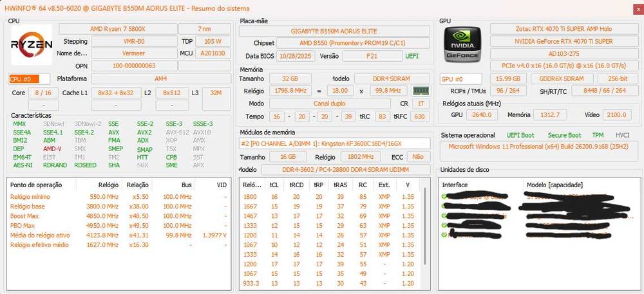Click the F21 BIOS version field
Image resolution: width=644 pixels, height=294 pixels.
(372, 56)
